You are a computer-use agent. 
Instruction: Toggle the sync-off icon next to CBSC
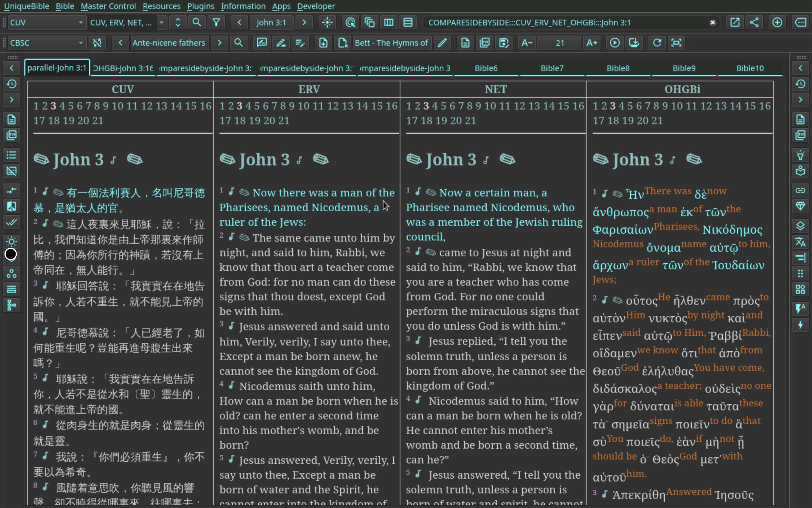(97, 43)
